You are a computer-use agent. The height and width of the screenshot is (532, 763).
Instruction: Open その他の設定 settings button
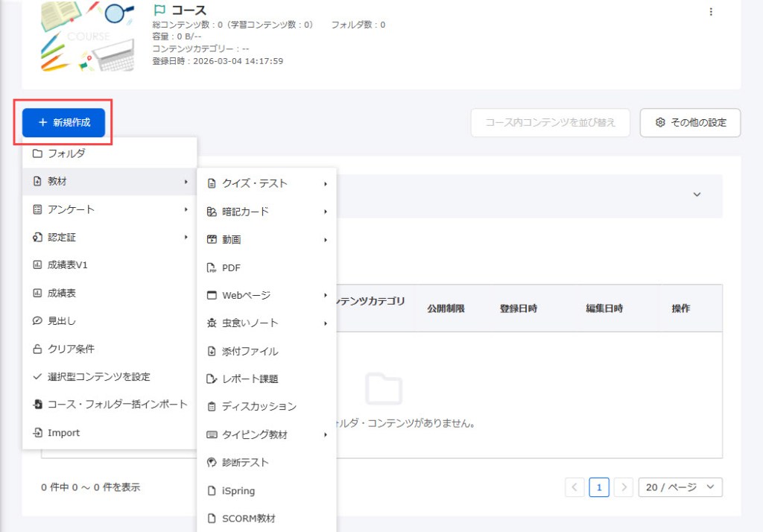[690, 122]
